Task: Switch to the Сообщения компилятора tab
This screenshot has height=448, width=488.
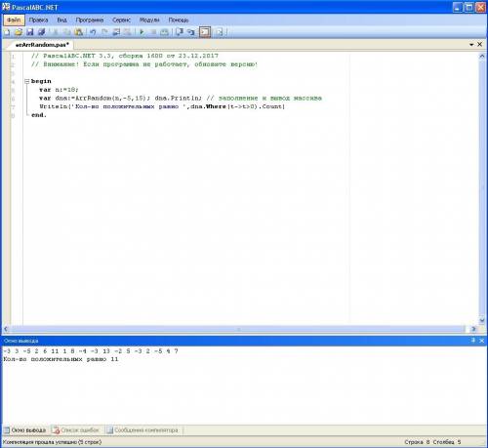Action: (x=143, y=430)
